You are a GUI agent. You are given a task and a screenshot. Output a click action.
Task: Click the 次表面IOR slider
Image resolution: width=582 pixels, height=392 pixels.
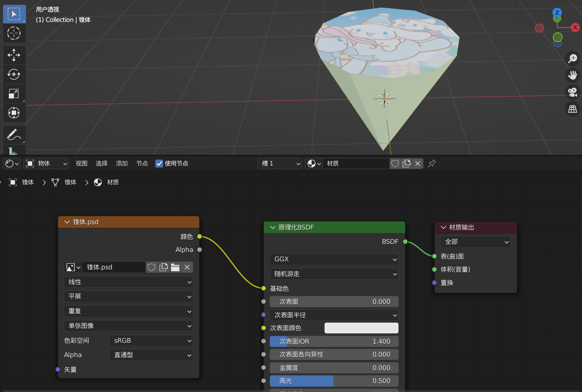coord(334,341)
